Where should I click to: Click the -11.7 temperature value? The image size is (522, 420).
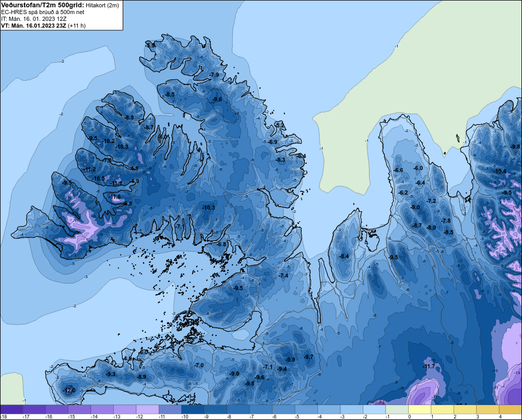click(429, 366)
